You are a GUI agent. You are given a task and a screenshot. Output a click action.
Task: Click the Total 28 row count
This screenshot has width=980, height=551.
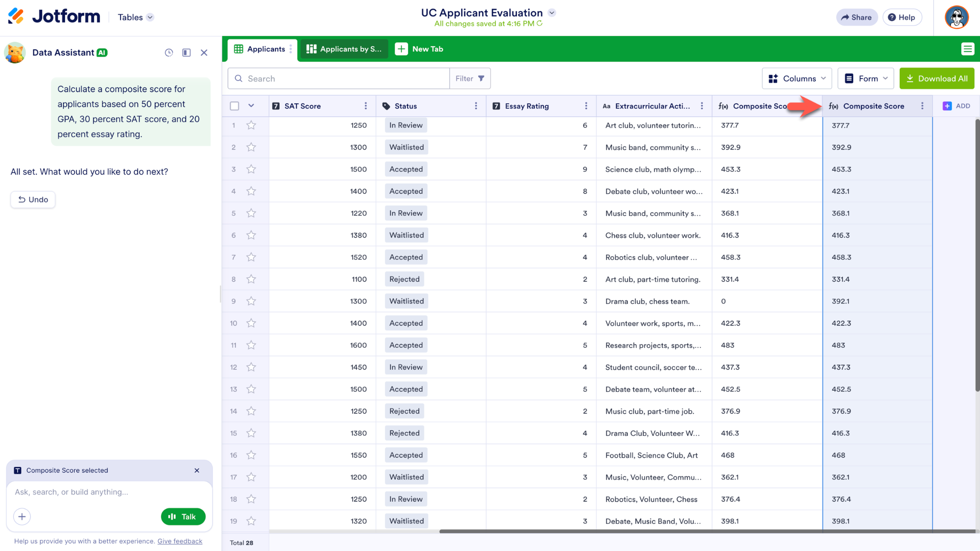[242, 543]
